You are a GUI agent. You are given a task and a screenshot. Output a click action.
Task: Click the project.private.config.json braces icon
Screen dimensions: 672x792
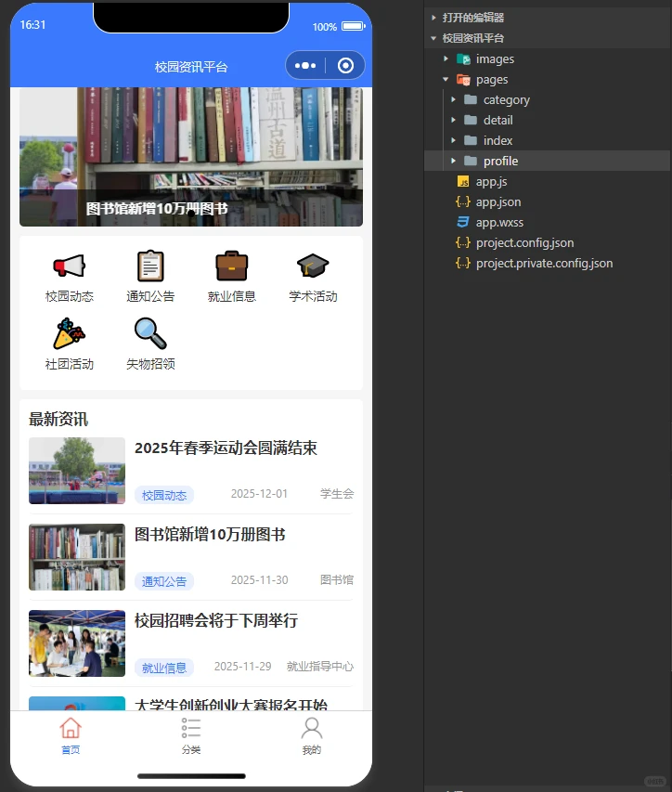click(x=463, y=263)
